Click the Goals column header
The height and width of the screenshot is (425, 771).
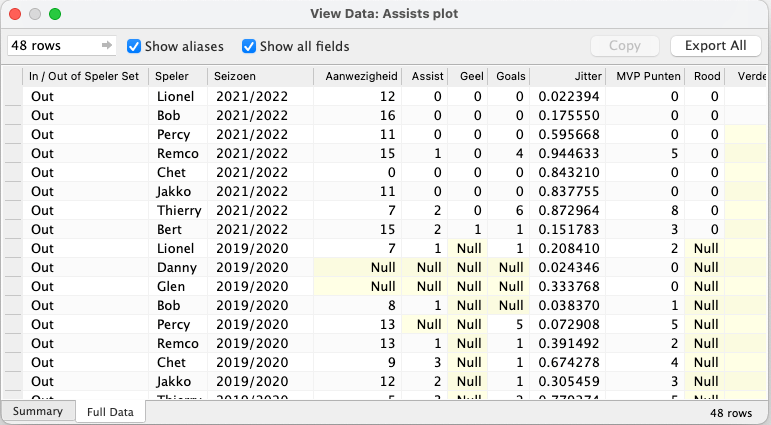pyautogui.click(x=510, y=76)
